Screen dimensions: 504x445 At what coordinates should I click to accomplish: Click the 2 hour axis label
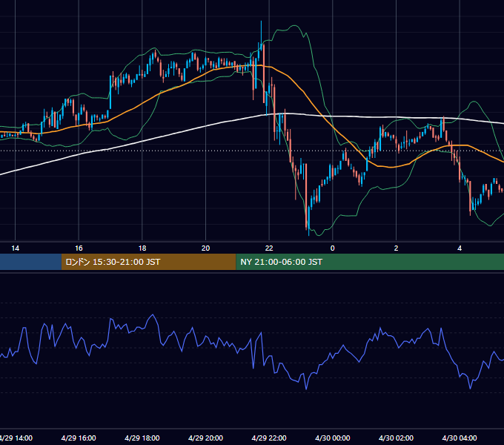396,248
